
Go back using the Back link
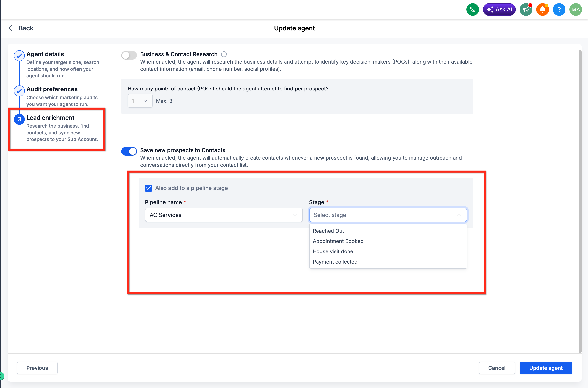pyautogui.click(x=26, y=28)
